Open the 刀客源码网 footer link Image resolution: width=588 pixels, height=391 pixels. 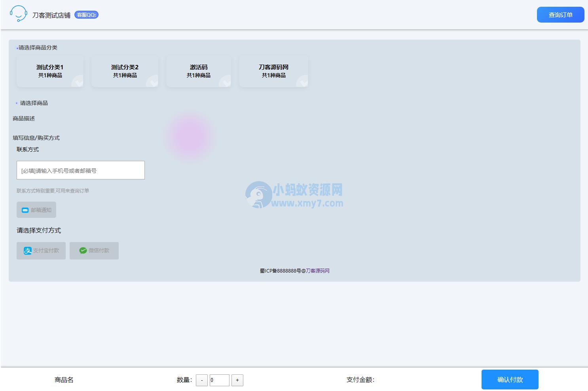point(318,271)
